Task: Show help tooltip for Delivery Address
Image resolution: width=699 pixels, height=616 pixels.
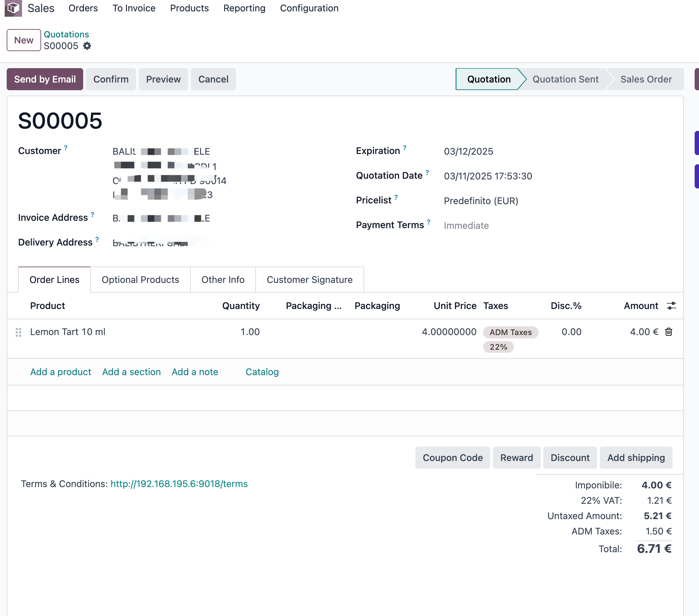Action: coord(97,239)
